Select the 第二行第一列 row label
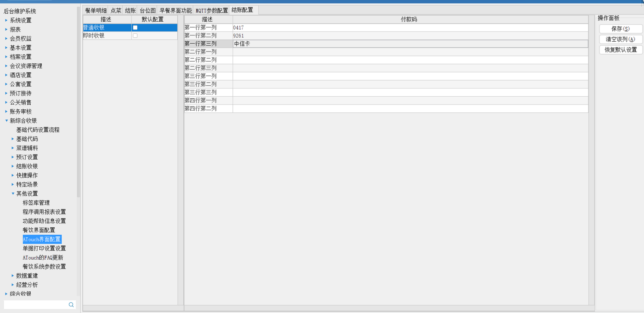 [x=208, y=52]
